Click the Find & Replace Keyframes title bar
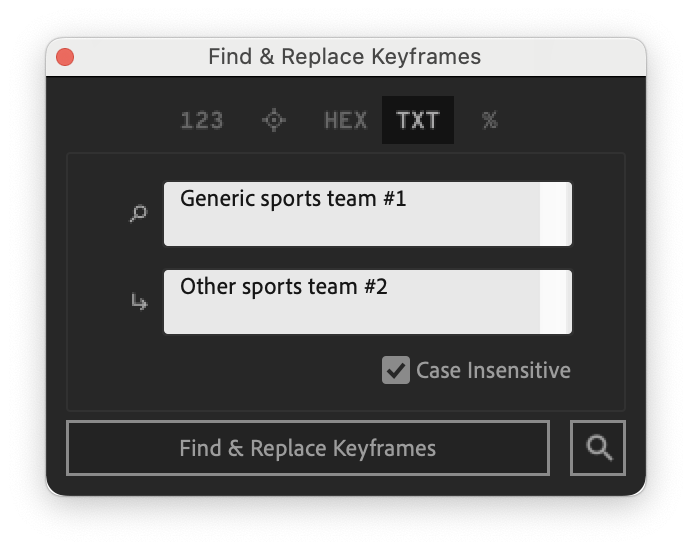Screen dimensions: 692x550 [x=345, y=57]
